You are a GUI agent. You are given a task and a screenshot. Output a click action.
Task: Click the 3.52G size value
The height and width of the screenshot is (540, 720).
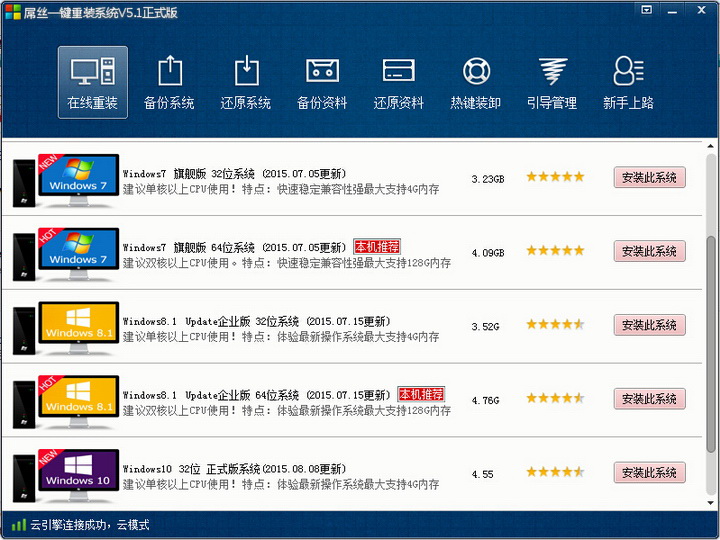(485, 327)
